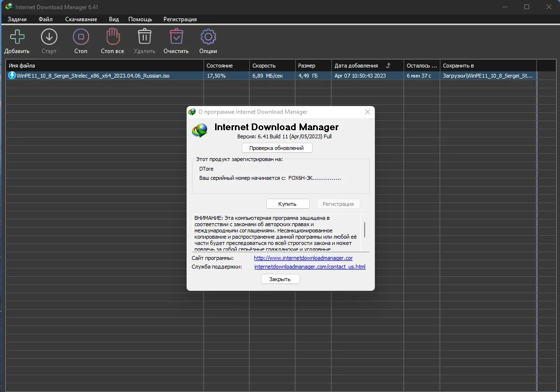Click the greyed Регистрация button in the dialog

tap(338, 204)
